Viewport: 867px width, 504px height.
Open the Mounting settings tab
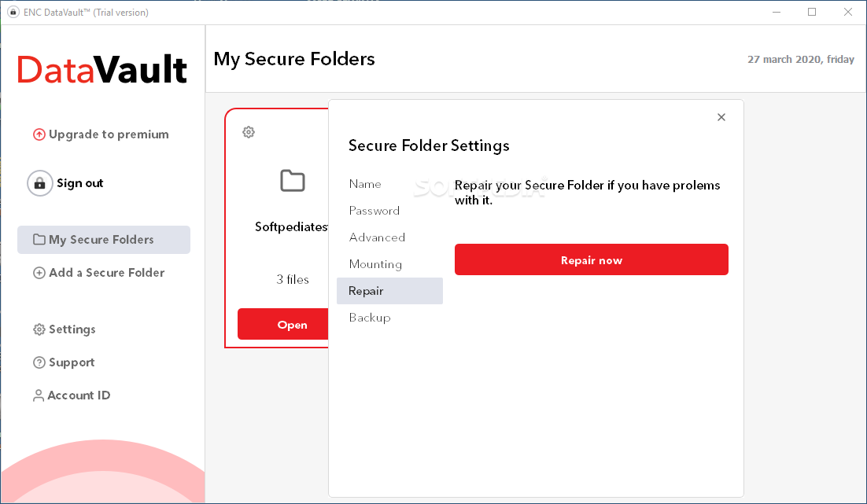tap(389, 264)
